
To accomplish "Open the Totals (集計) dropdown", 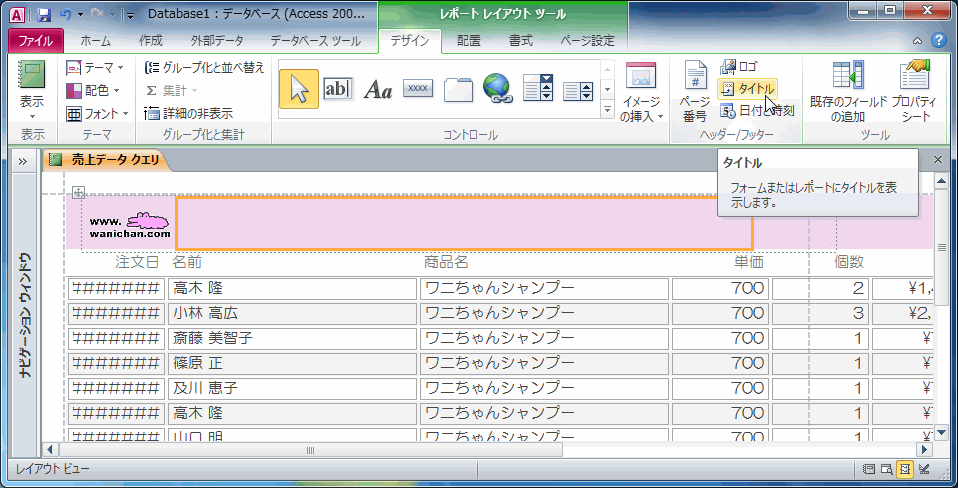I will tap(172, 90).
